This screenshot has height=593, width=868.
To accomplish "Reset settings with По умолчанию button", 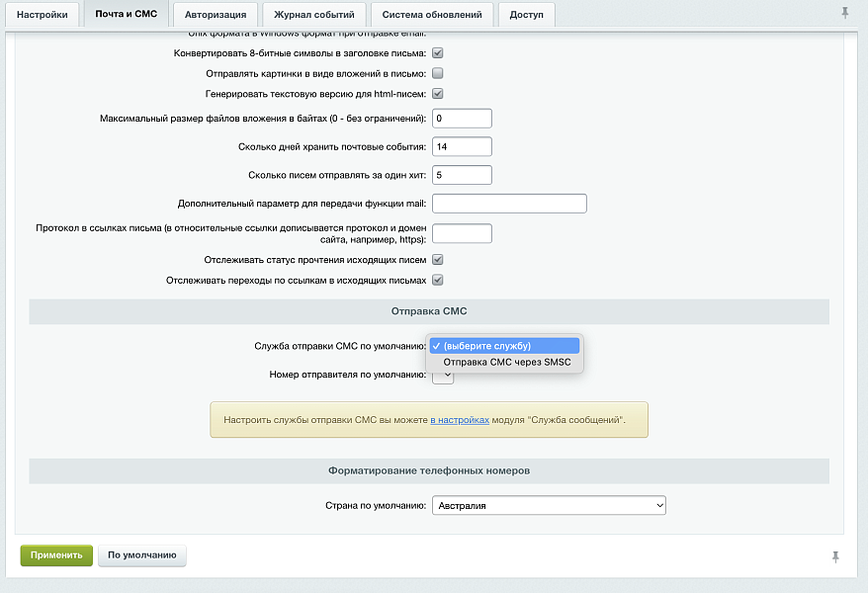I will [141, 554].
